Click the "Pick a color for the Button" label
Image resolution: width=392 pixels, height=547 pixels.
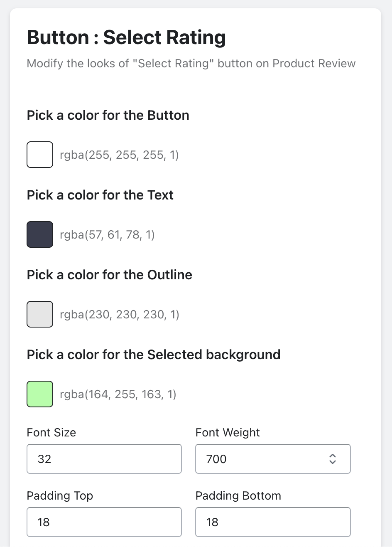point(108,115)
